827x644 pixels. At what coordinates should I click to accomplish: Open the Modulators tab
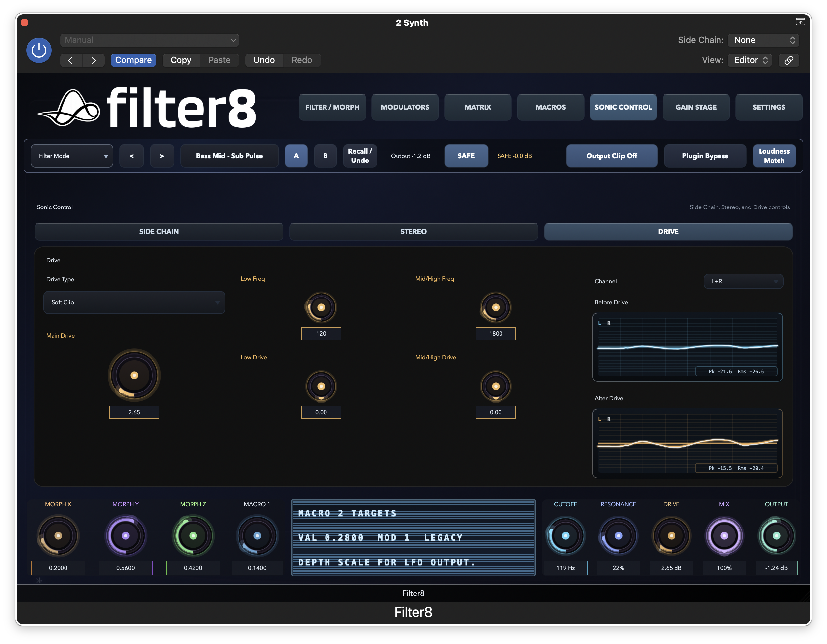coord(405,107)
